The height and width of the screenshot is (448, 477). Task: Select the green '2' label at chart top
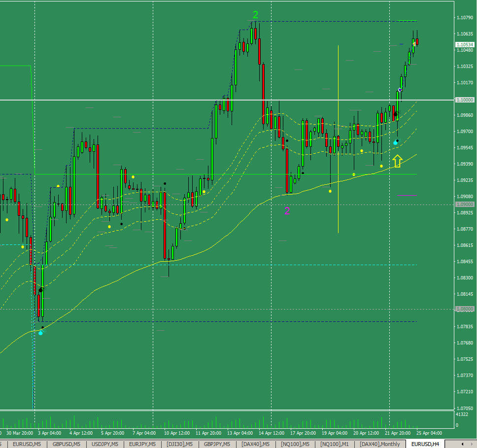pyautogui.click(x=256, y=14)
